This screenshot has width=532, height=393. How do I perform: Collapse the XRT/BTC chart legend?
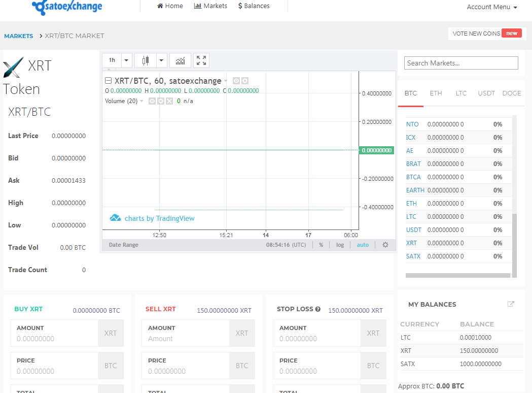108,81
